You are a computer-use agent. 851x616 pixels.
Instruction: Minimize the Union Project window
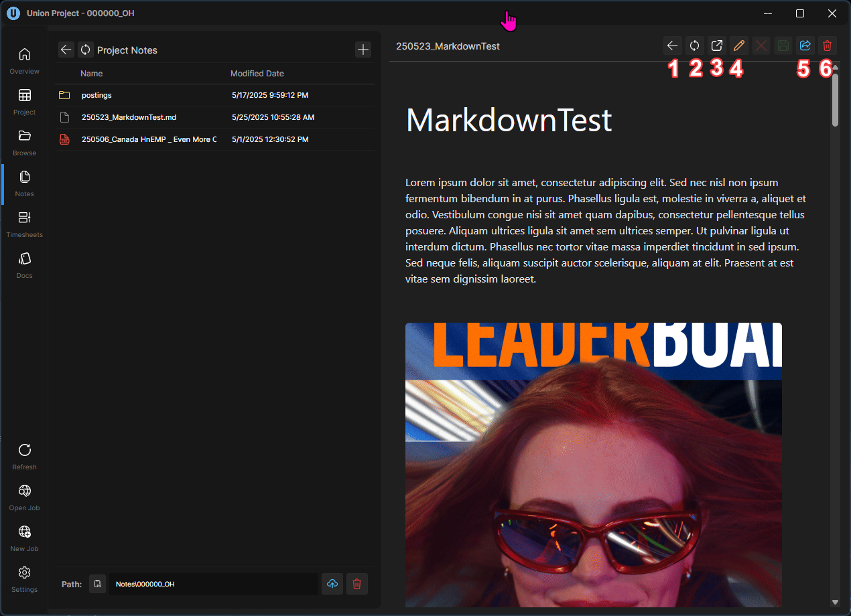pos(769,13)
